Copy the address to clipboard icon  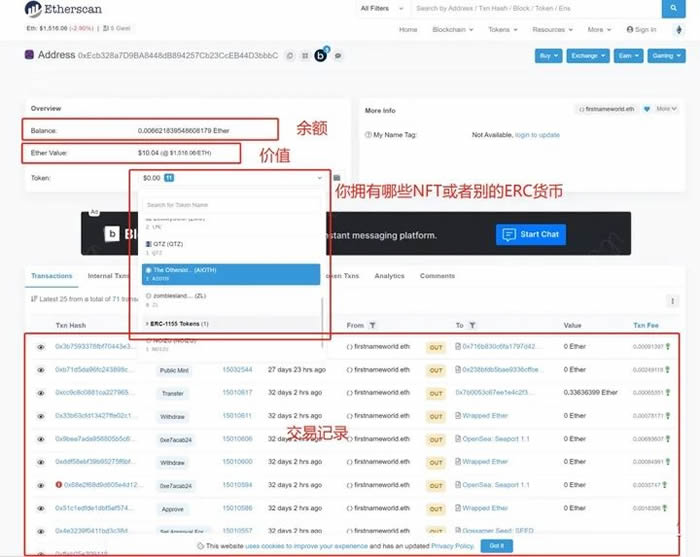tap(290, 56)
